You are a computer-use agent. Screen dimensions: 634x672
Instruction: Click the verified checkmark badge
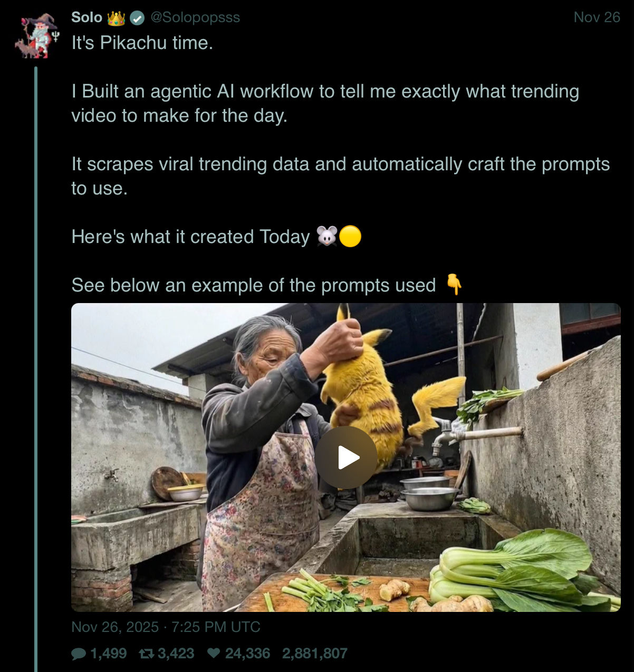(137, 18)
